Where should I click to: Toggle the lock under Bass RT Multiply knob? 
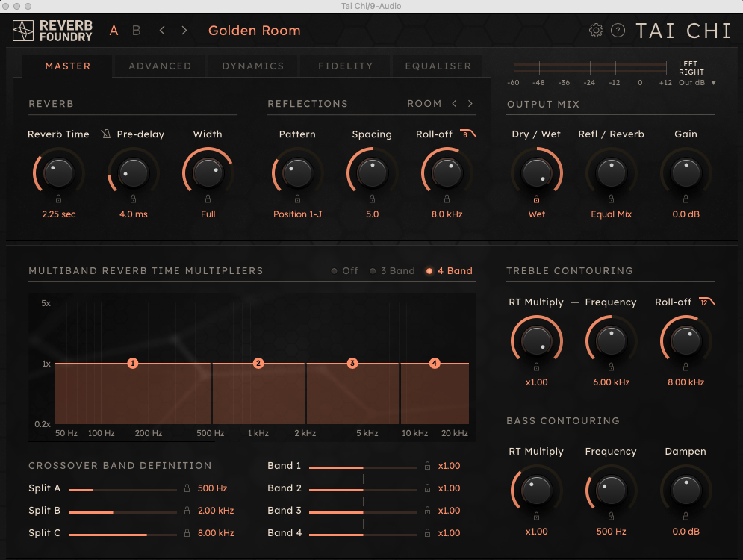pos(536,516)
